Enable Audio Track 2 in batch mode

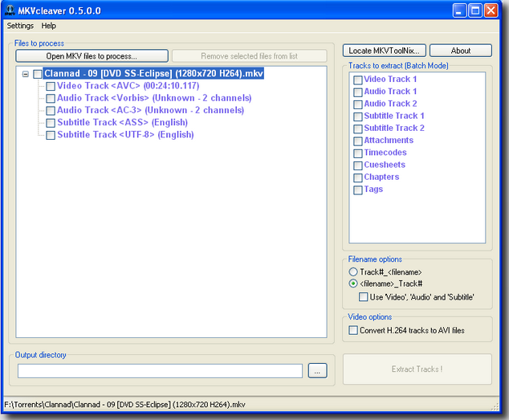point(358,104)
